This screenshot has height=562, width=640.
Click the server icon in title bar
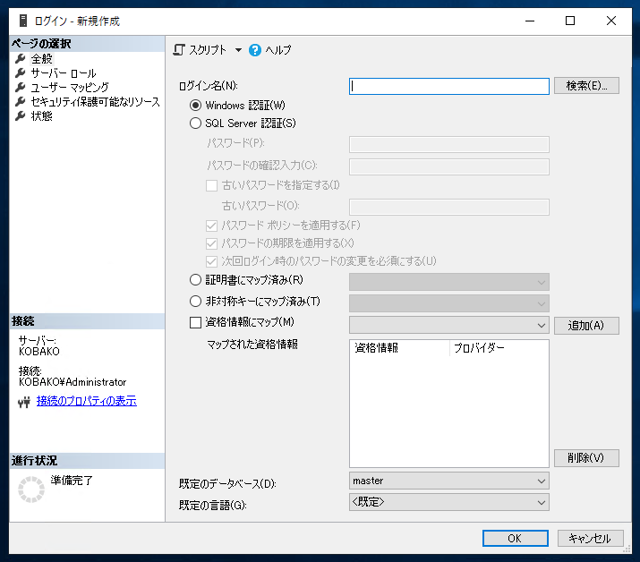pos(23,20)
